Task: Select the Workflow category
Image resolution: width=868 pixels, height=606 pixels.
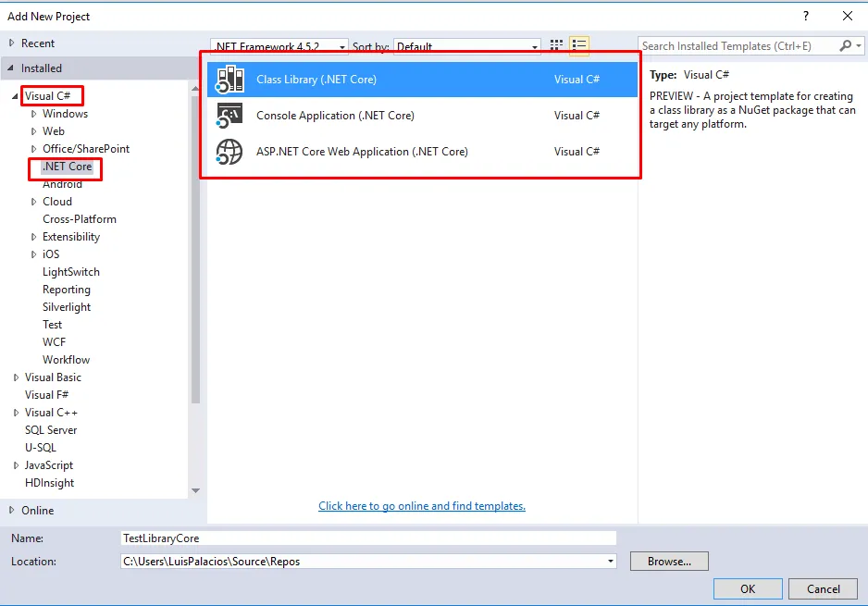Action: pyautogui.click(x=66, y=360)
